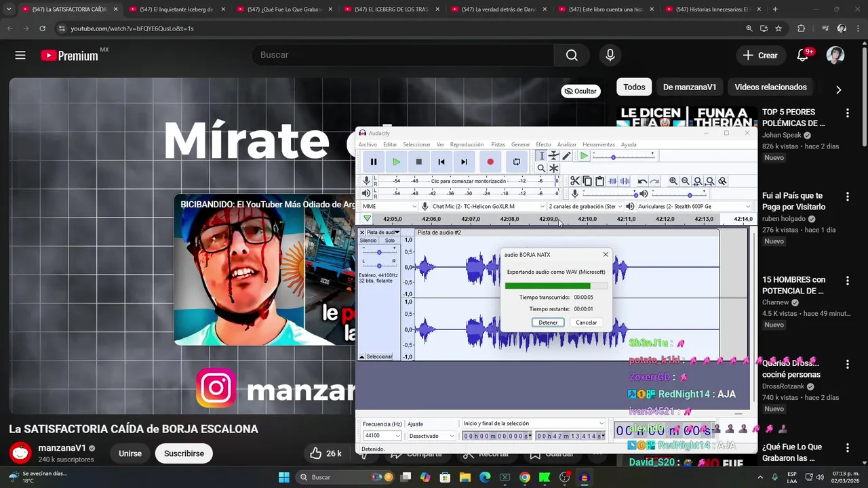Click the Paste clipboard icon in Audacity
This screenshot has width=868, height=488.
(599, 181)
